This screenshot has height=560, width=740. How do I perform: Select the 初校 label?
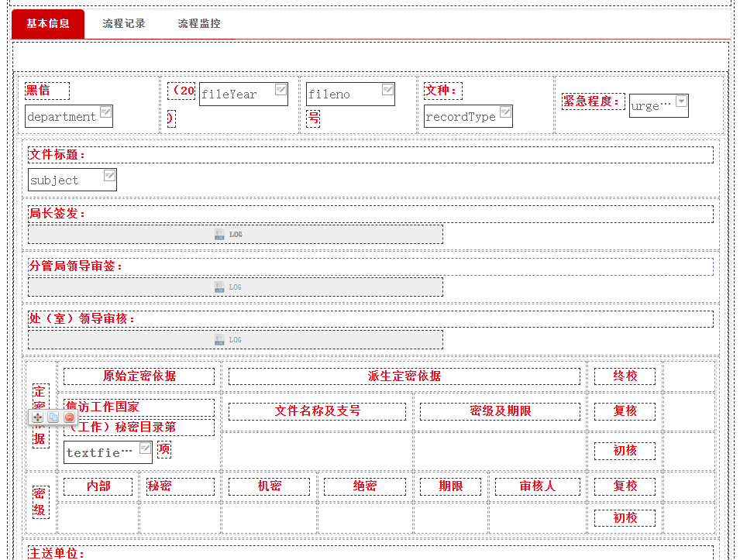625,518
